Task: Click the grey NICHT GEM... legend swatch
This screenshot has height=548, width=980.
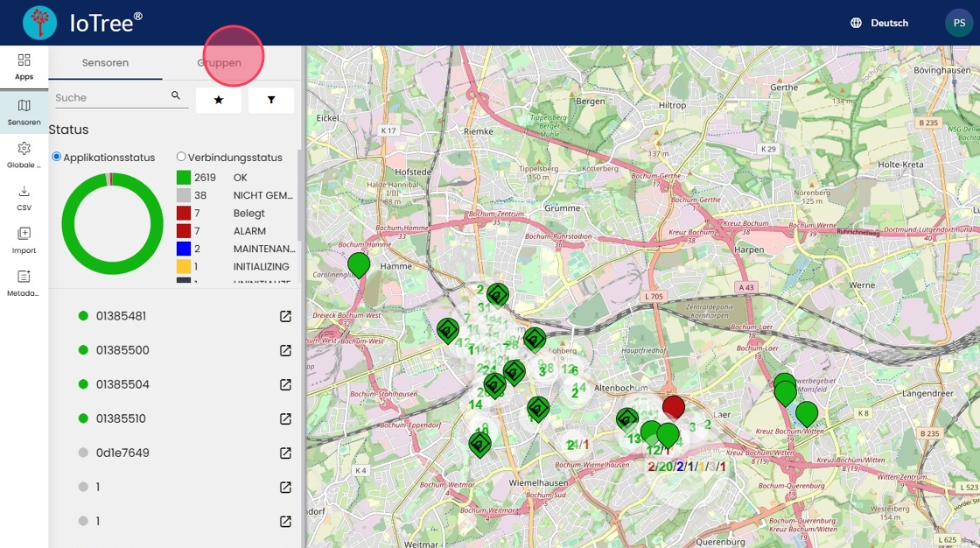Action: pos(184,195)
